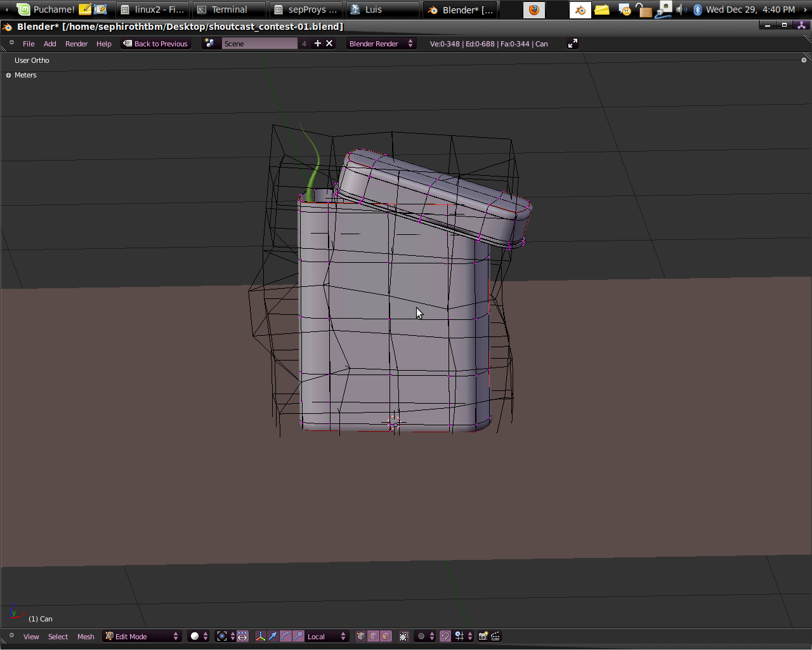Open the Edit Mode dropdown
The image size is (812, 650).
(143, 636)
